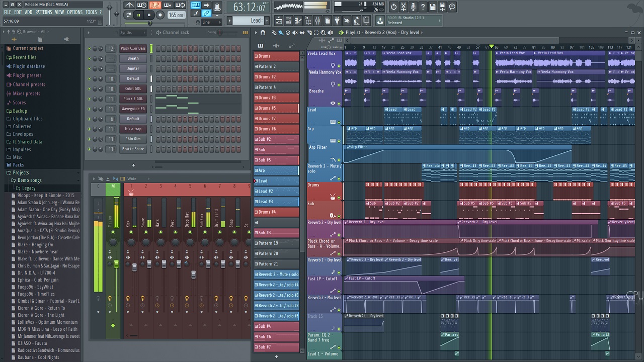This screenshot has height=362, width=644.
Task: Open the Synths channel filter dropdown
Action: pyautogui.click(x=132, y=33)
